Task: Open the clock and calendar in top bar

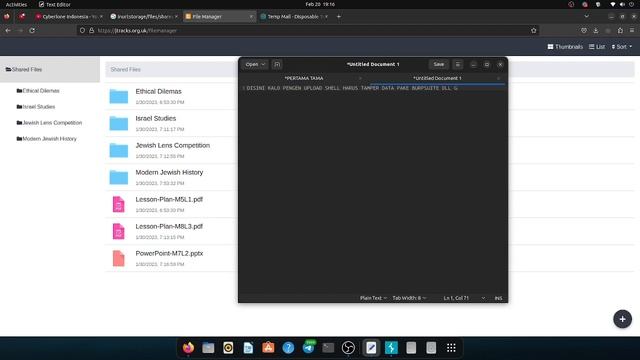Action: tap(320, 4)
